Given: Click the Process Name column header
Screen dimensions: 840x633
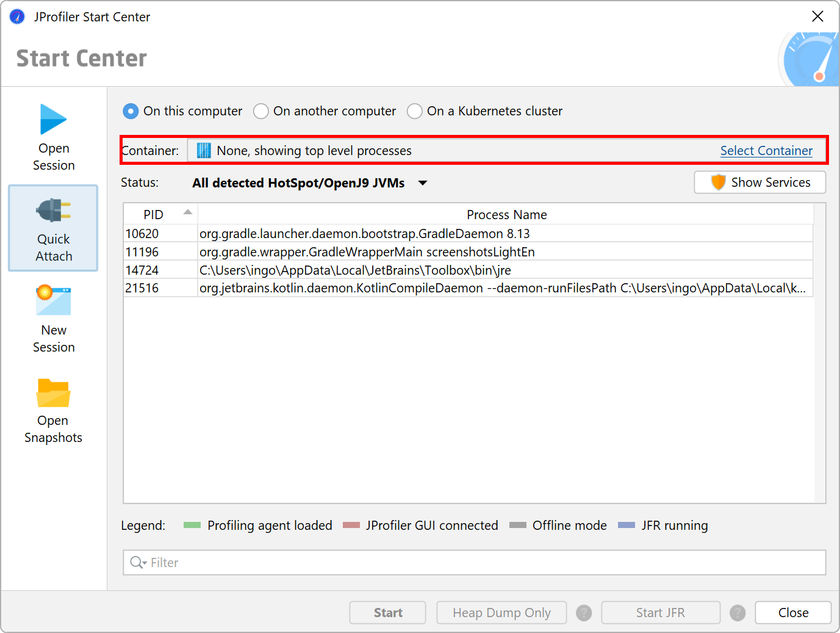Looking at the screenshot, I should [506, 215].
